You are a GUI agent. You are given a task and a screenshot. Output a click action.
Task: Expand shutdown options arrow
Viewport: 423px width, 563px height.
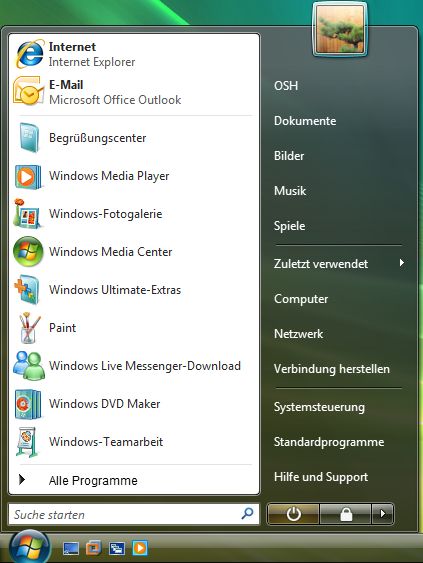pos(383,514)
